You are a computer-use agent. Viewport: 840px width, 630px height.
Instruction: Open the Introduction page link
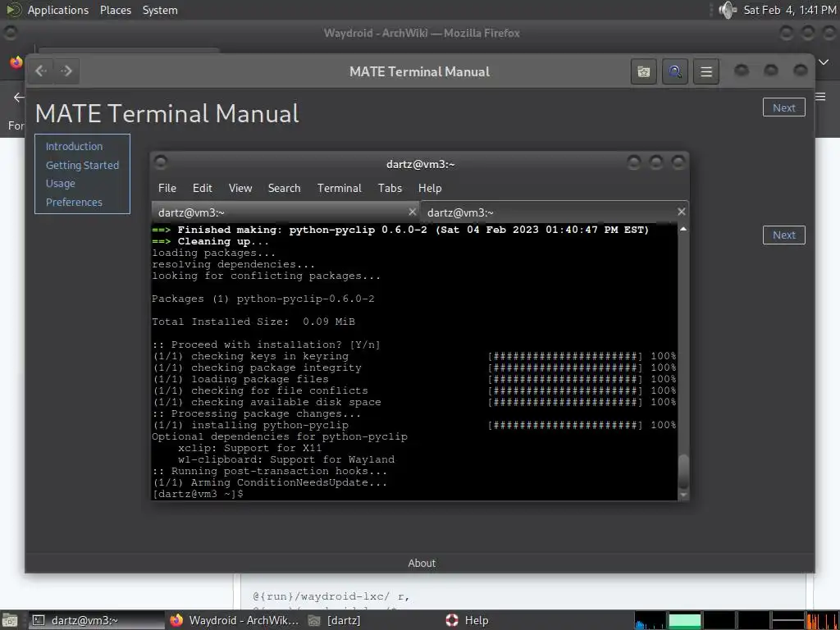pos(74,146)
